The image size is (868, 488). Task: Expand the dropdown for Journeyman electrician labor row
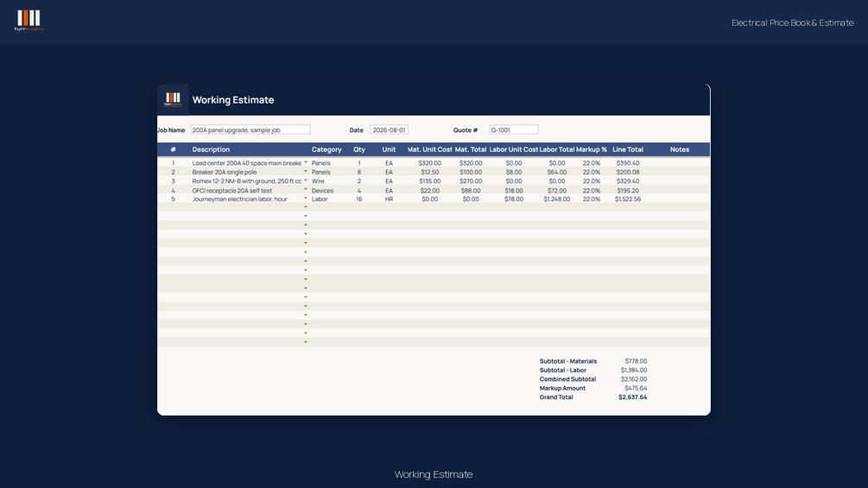306,198
